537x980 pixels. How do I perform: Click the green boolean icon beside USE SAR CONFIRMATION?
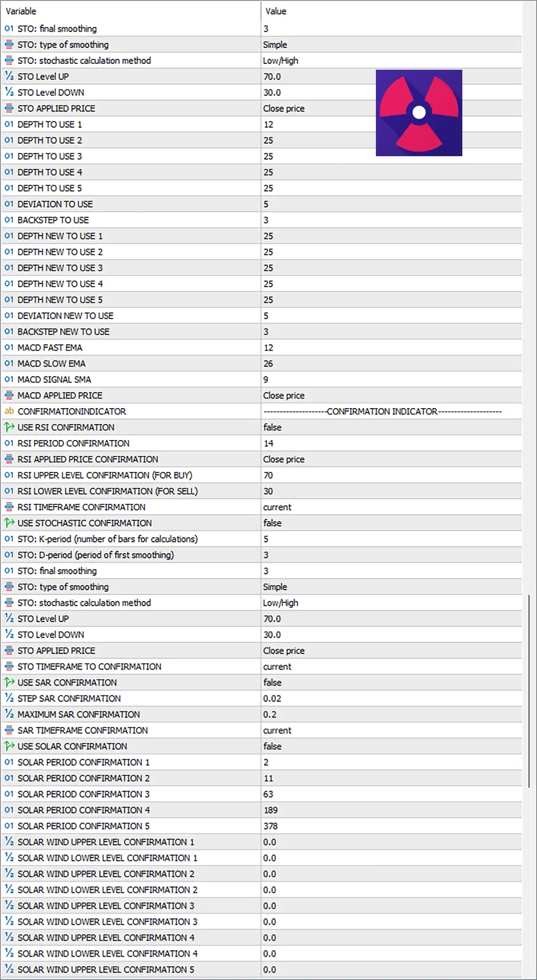9,683
